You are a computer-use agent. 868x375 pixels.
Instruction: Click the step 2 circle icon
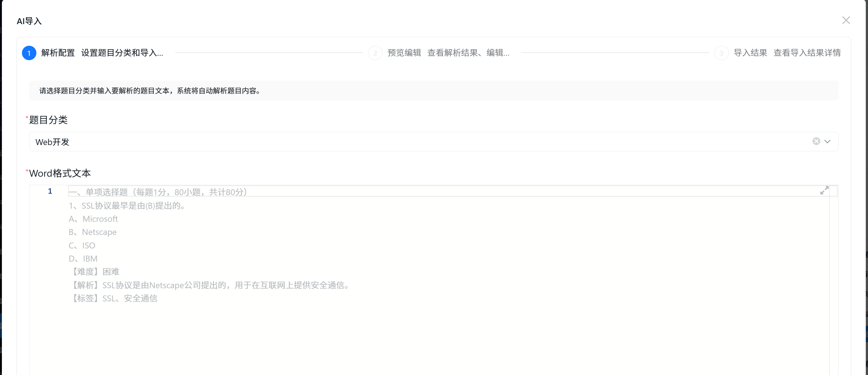tap(375, 53)
